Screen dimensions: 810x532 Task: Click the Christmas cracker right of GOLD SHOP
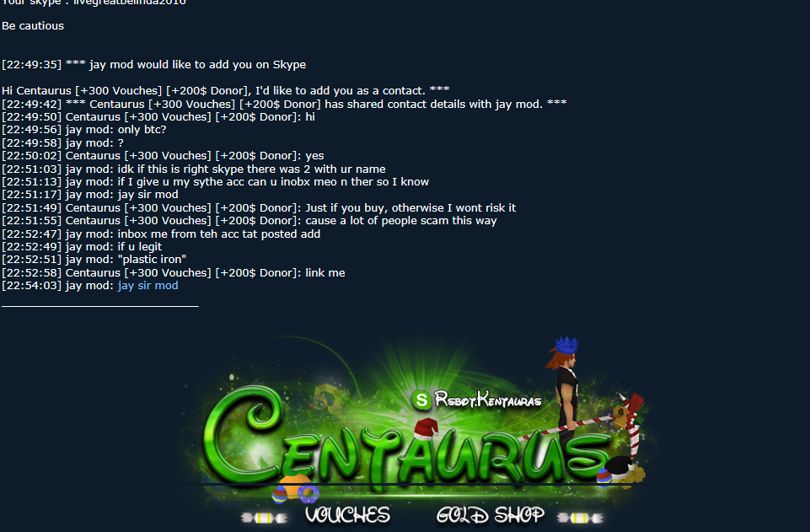pyautogui.click(x=580, y=518)
